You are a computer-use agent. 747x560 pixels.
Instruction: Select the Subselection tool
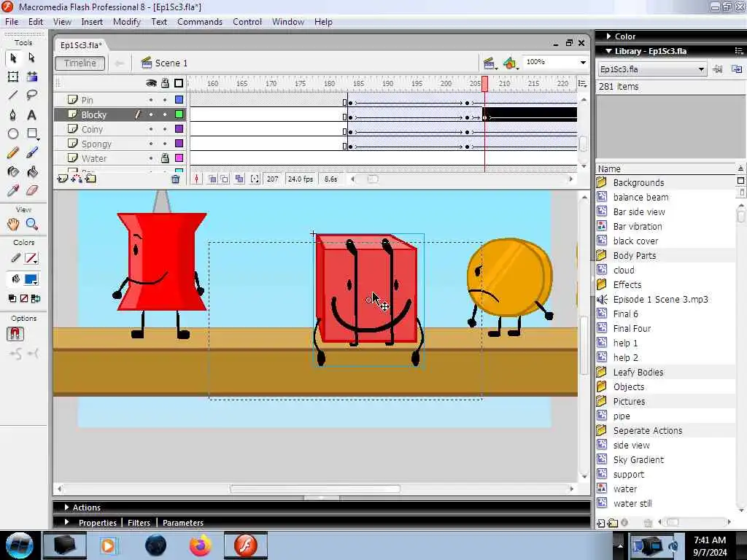pos(32,58)
